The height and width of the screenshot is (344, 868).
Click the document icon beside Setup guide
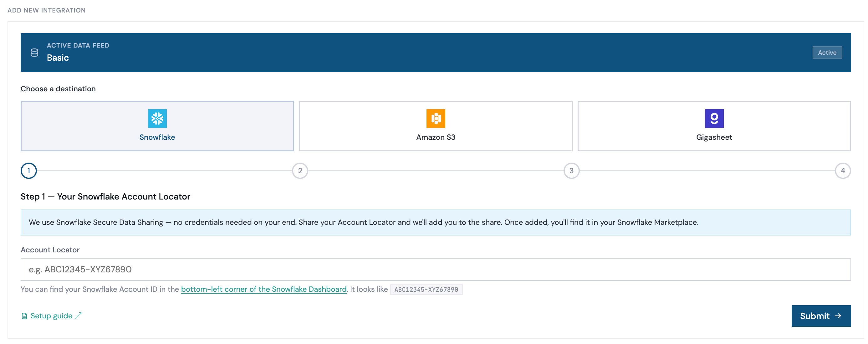24,316
